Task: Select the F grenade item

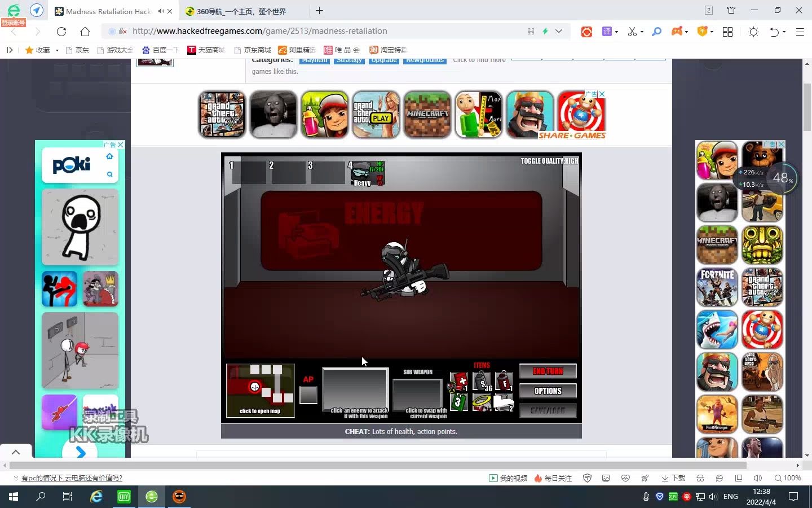Action: (x=504, y=382)
